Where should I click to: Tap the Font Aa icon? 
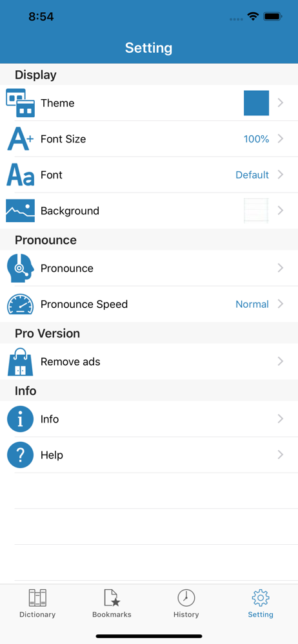20,175
